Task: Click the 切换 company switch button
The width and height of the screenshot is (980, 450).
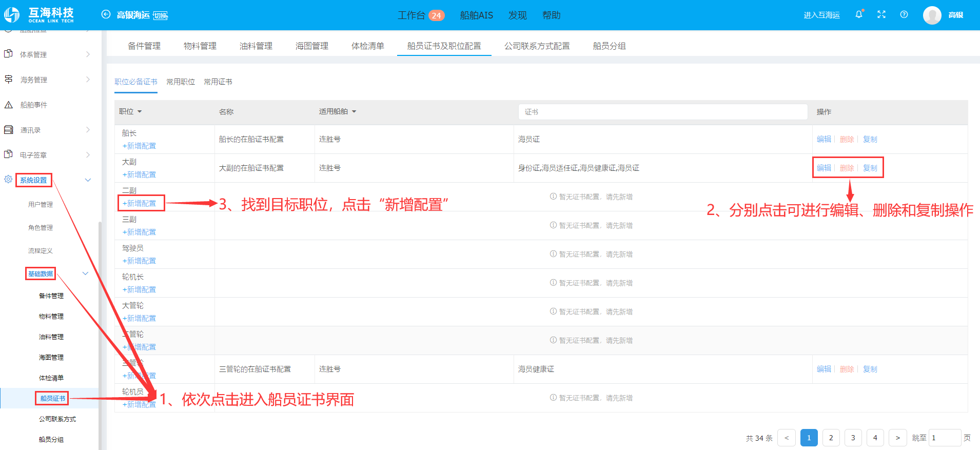Action: [161, 15]
